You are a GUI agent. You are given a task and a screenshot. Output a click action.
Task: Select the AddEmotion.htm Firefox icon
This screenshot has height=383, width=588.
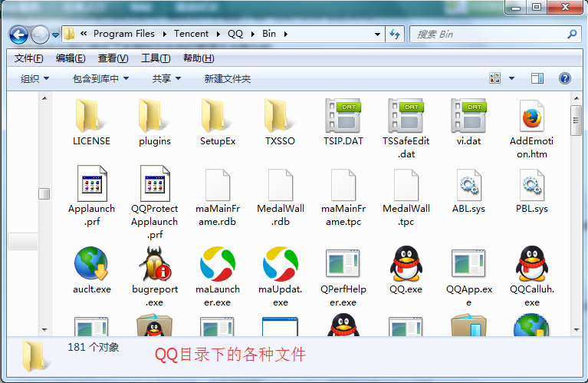532,116
